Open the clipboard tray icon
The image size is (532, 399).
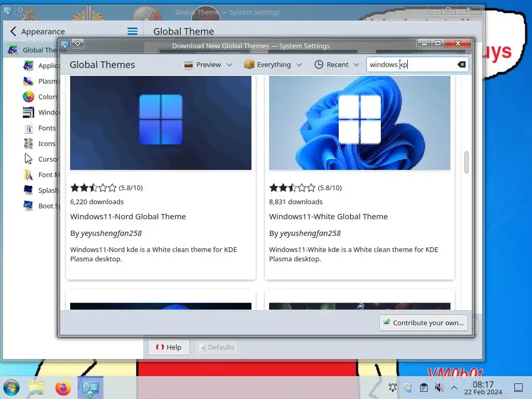(x=424, y=388)
